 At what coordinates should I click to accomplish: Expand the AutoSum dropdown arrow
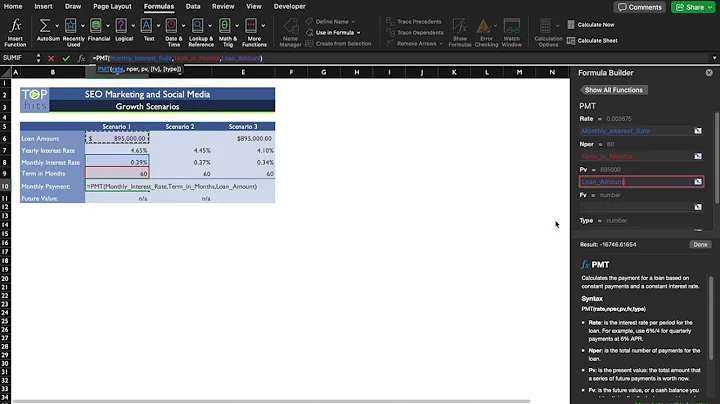pyautogui.click(x=57, y=26)
